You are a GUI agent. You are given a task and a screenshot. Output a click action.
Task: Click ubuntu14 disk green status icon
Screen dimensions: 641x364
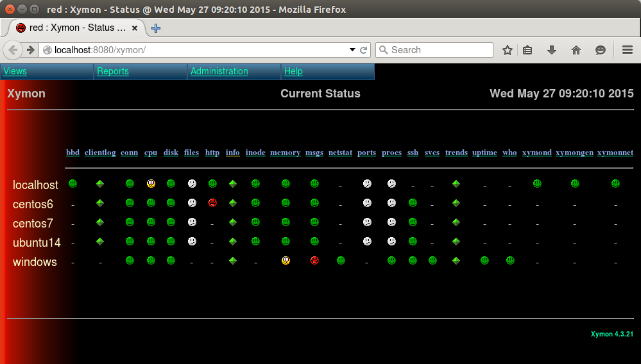tap(171, 241)
